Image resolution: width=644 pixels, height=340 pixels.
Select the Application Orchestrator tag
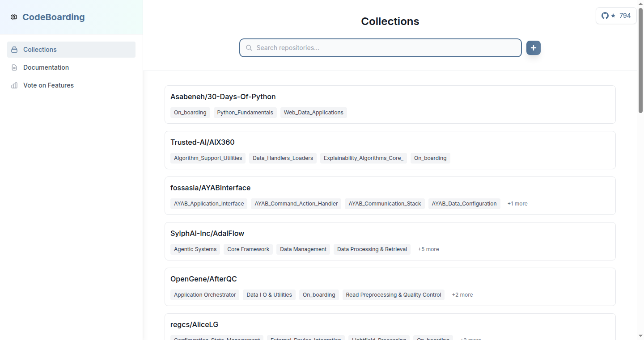point(205,295)
